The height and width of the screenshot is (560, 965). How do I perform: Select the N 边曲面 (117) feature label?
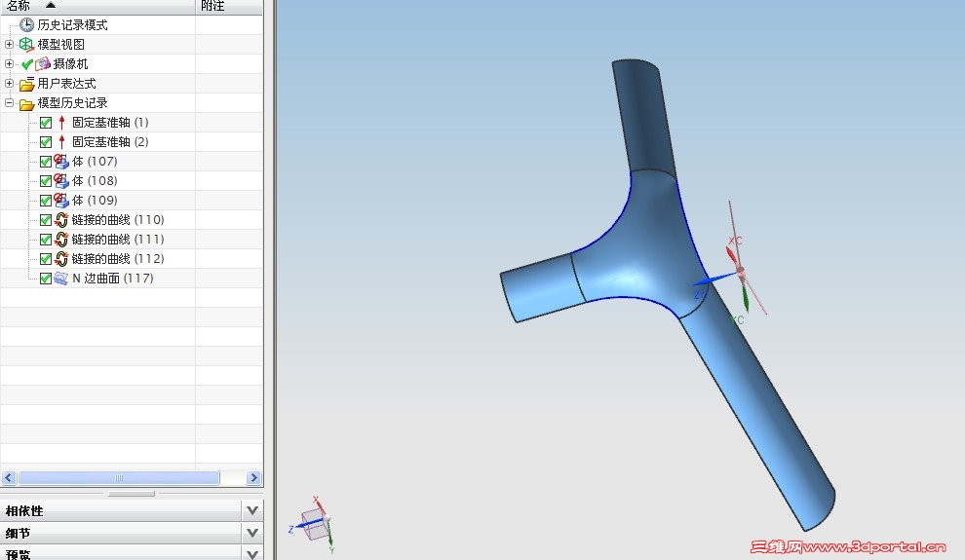point(113,279)
